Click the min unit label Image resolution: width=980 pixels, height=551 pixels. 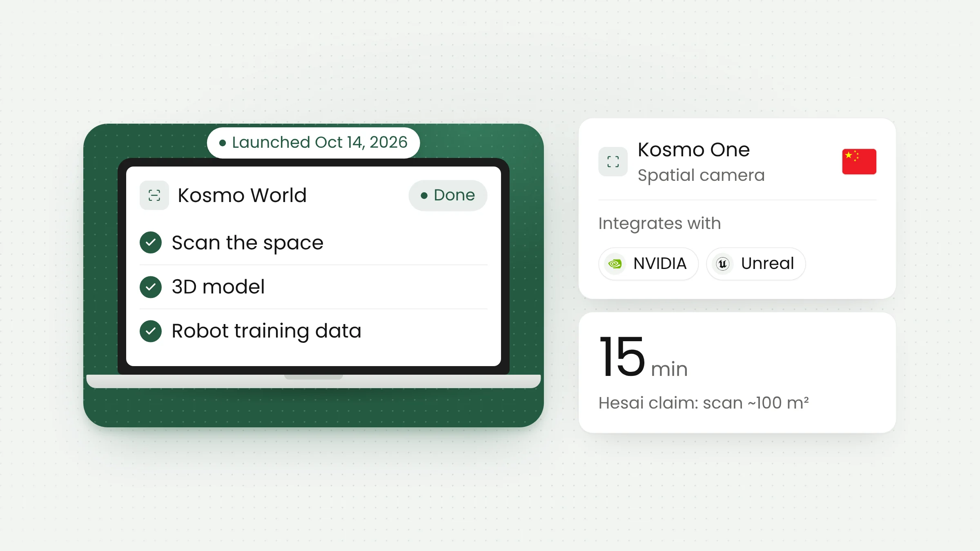coord(669,369)
